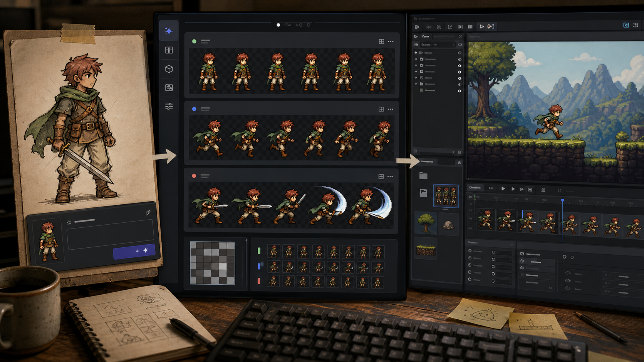The width and height of the screenshot is (644, 362).
Task: Click red row marker in sprite sheet
Action: (259, 281)
